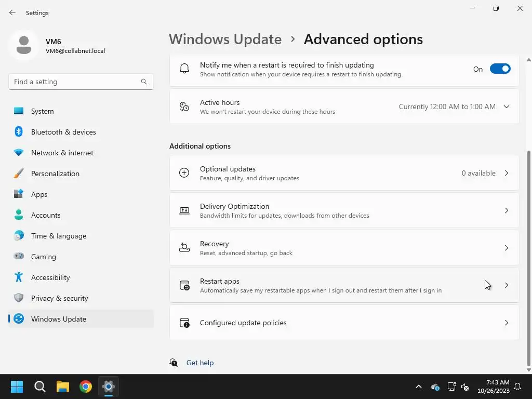Show hidden tray icons chevron
Image resolution: width=532 pixels, height=399 pixels.
tap(419, 387)
